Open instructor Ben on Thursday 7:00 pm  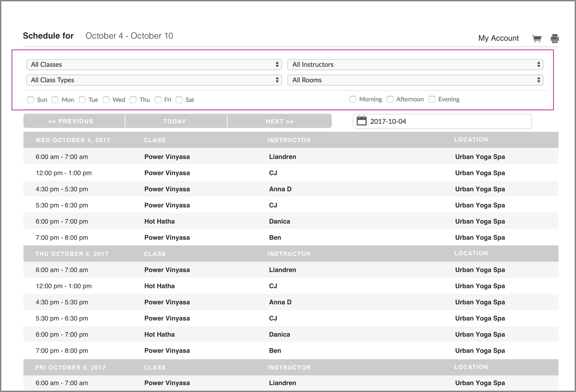275,351
